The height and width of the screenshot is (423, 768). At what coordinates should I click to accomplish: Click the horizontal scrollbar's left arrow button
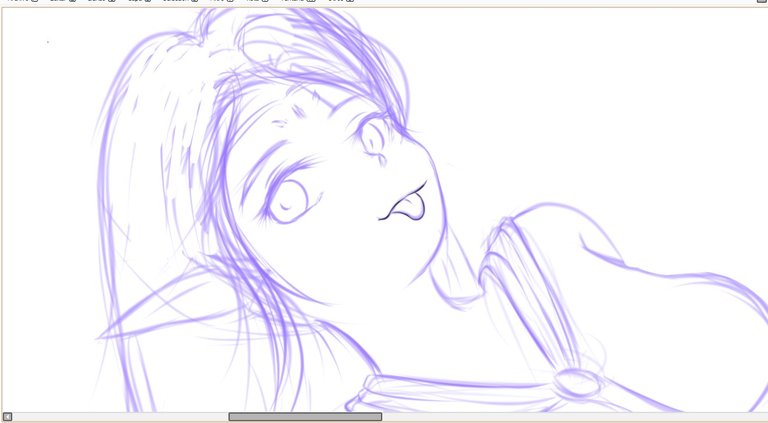[x=7, y=417]
